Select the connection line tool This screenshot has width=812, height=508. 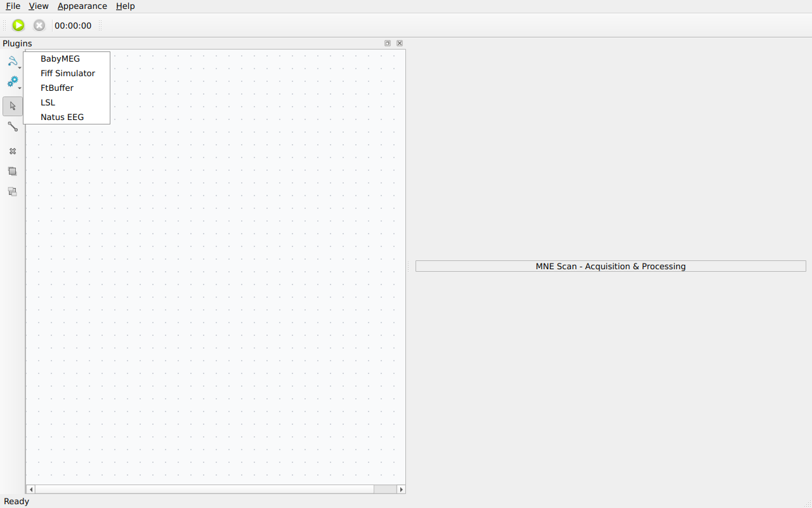click(x=13, y=126)
